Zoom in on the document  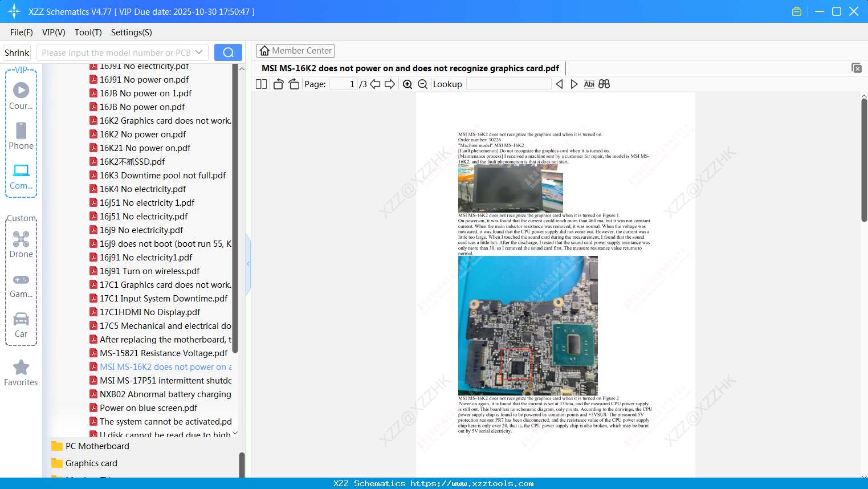pyautogui.click(x=407, y=84)
